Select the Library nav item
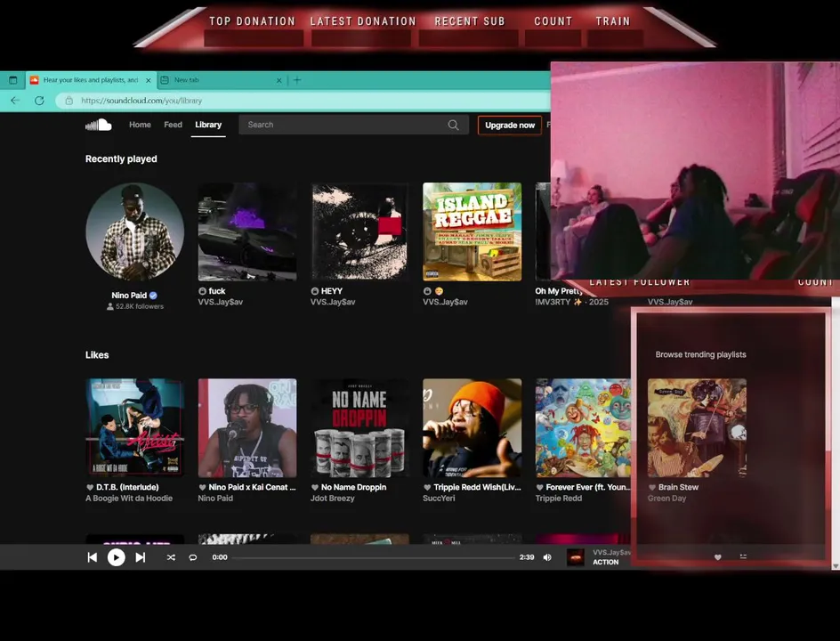 point(208,125)
